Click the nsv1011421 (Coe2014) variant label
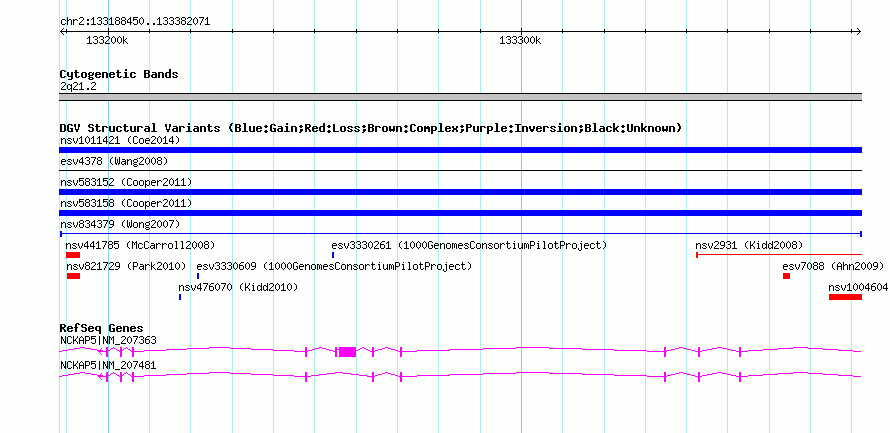The image size is (890, 433). click(120, 140)
